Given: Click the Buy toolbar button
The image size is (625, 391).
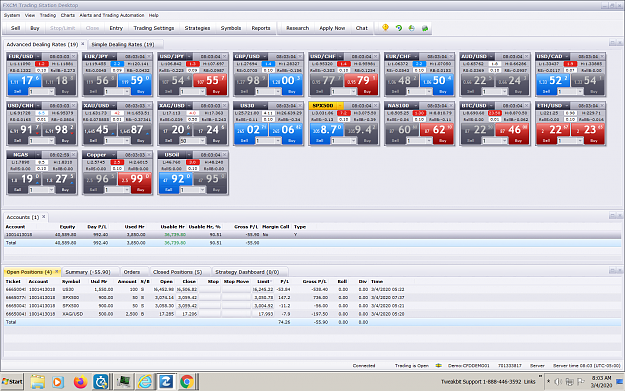Looking at the screenshot, I should (35, 28).
